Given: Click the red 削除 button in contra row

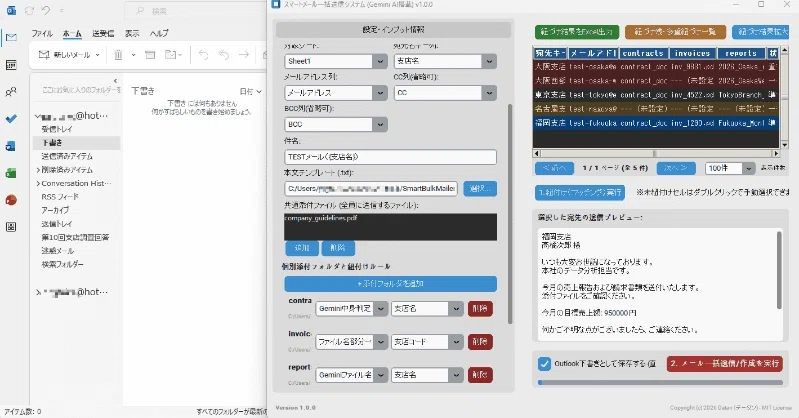Looking at the screenshot, I should coord(480,309).
